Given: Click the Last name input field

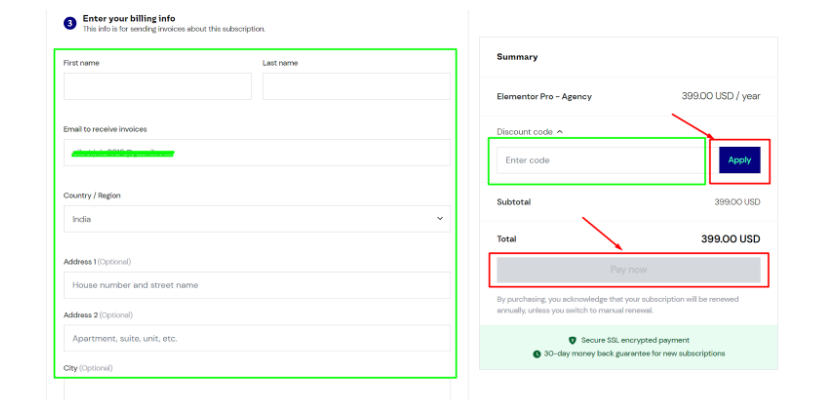Looking at the screenshot, I should (x=356, y=86).
